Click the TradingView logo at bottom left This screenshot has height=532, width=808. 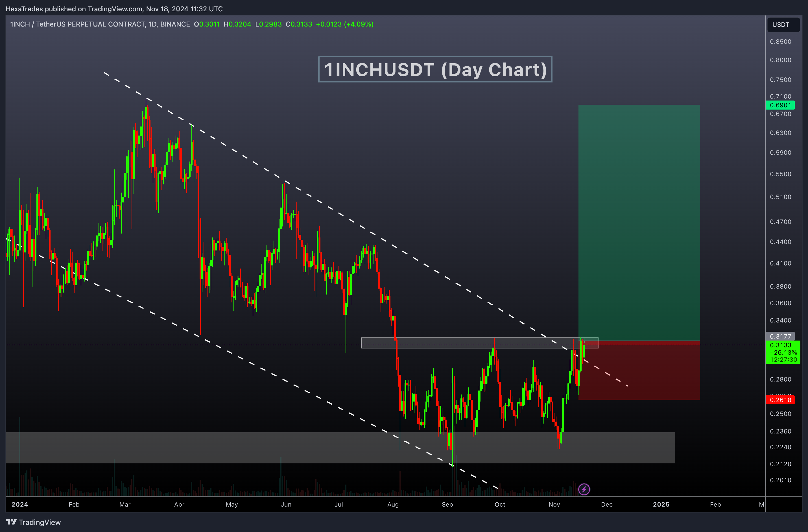coord(33,522)
